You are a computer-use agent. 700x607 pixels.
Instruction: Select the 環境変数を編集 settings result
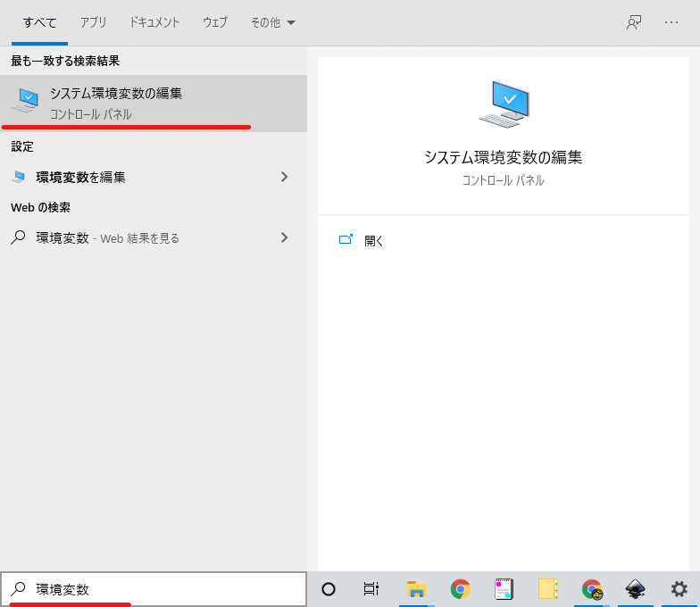point(154,177)
